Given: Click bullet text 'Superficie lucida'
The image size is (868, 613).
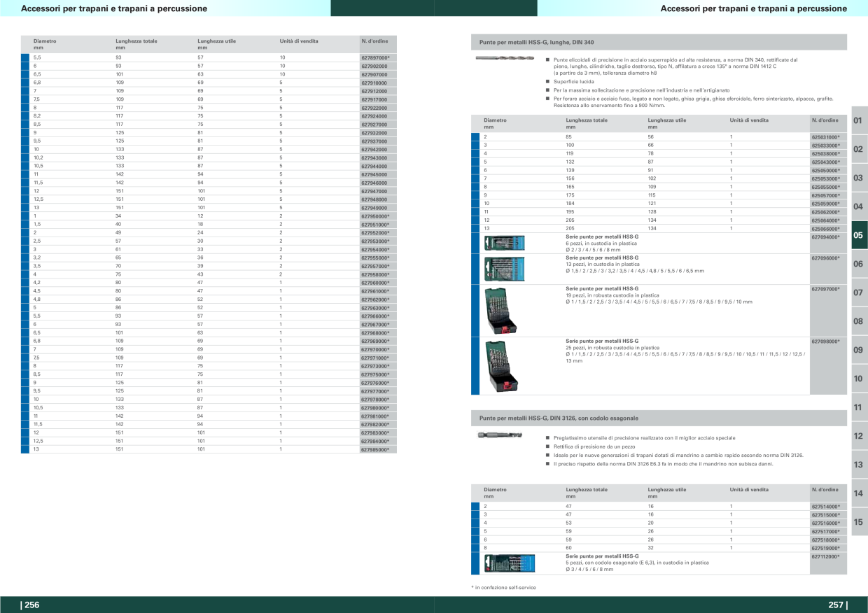Looking at the screenshot, I should click(x=573, y=82).
